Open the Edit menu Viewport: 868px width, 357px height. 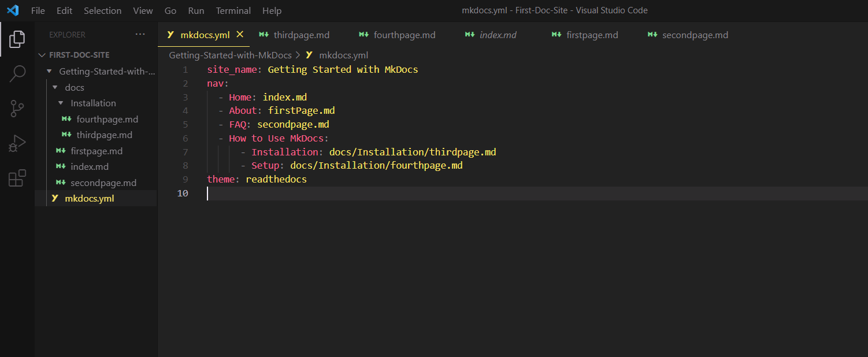pos(65,10)
